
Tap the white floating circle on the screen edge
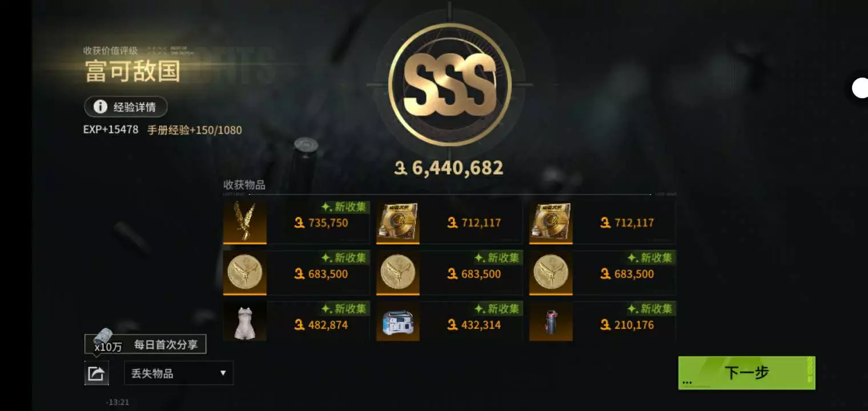point(860,88)
